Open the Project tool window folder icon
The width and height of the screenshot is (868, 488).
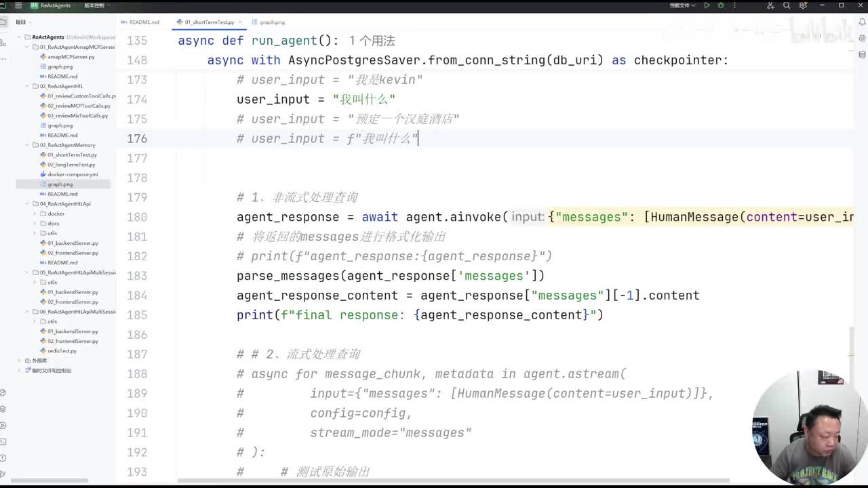(x=3, y=22)
